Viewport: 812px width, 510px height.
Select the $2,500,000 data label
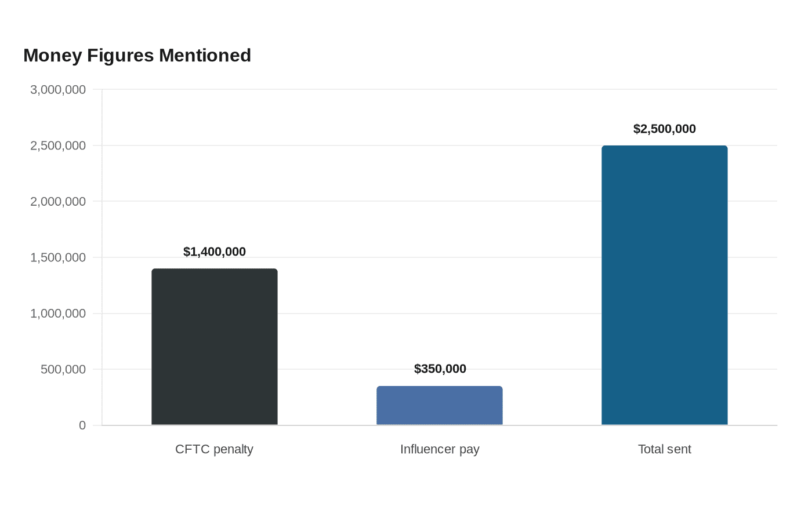665,129
